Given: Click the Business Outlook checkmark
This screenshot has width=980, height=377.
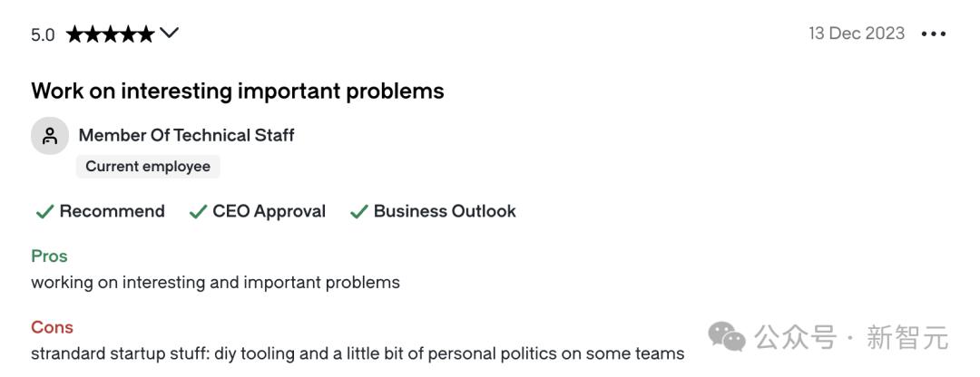Looking at the screenshot, I should coord(359,212).
